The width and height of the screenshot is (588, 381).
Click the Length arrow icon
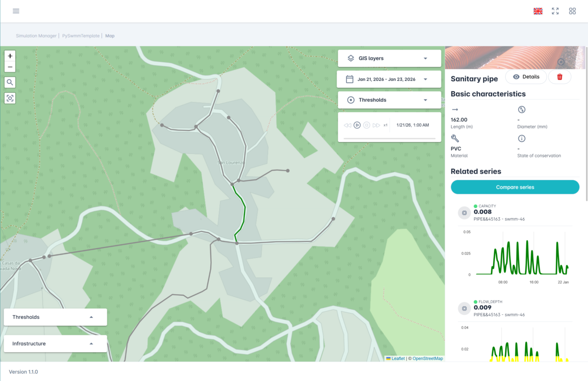[455, 110]
